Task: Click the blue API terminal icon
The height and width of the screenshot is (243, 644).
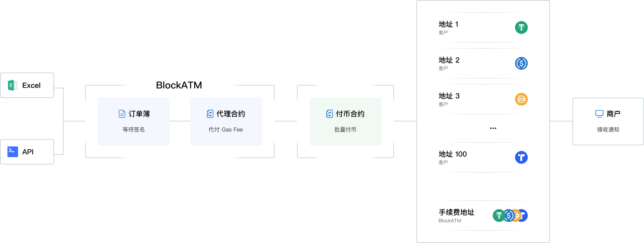Action: pyautogui.click(x=13, y=152)
